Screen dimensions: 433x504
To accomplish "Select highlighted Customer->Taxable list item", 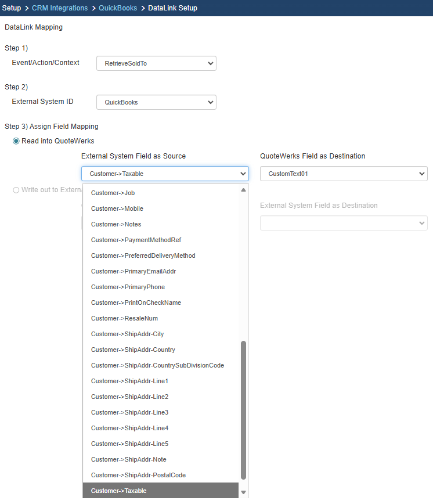I will tap(118, 491).
